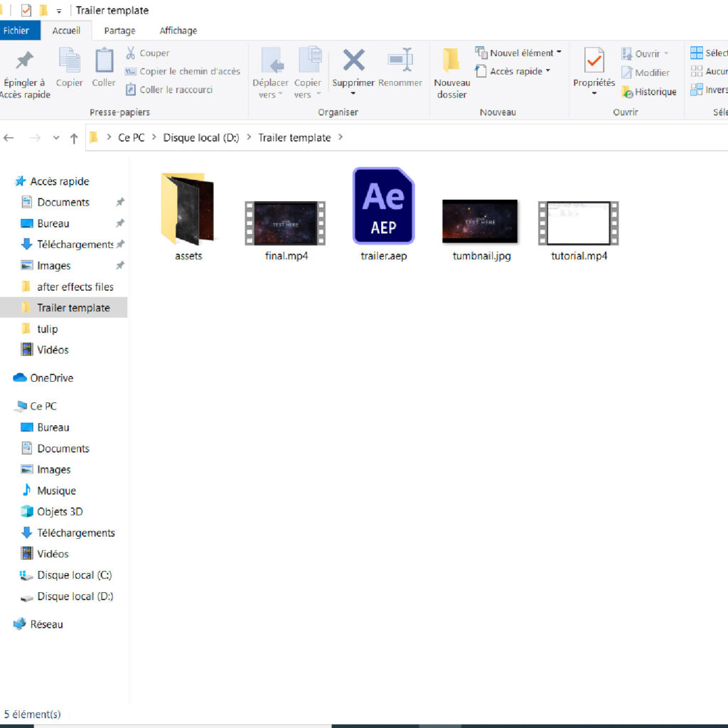Click the Coller clipboard icon
This screenshot has height=728, width=728.
point(104,61)
